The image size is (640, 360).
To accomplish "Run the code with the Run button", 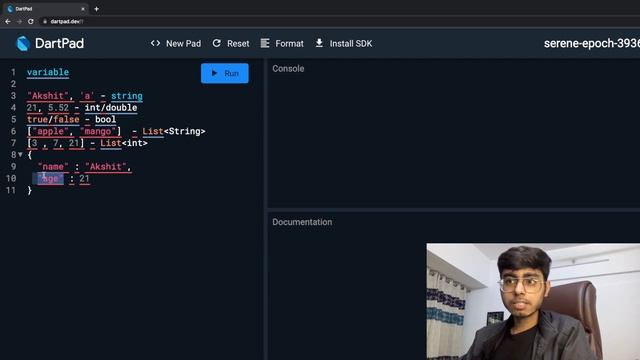I will (x=224, y=73).
